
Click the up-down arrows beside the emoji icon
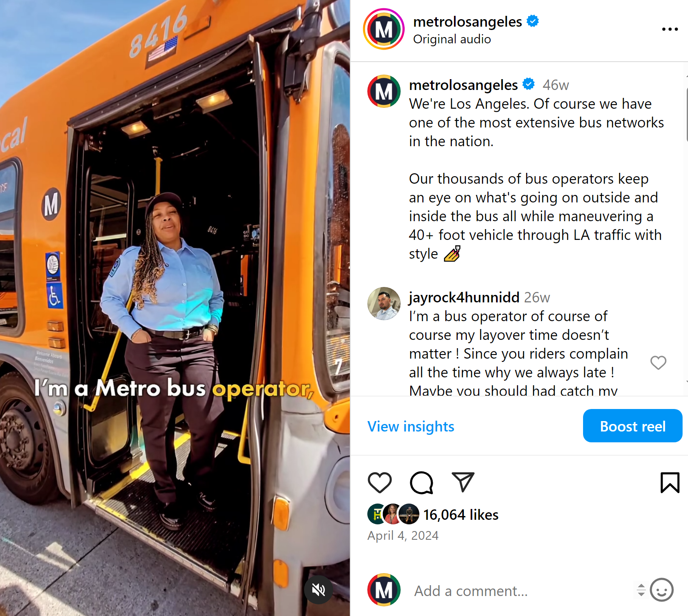pos(641,590)
